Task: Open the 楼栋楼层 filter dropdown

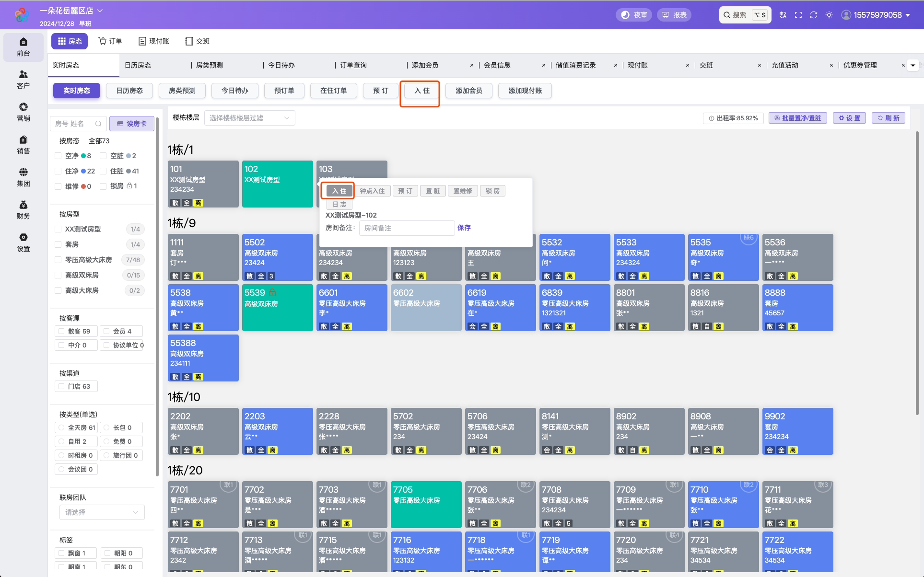Action: 249,118
